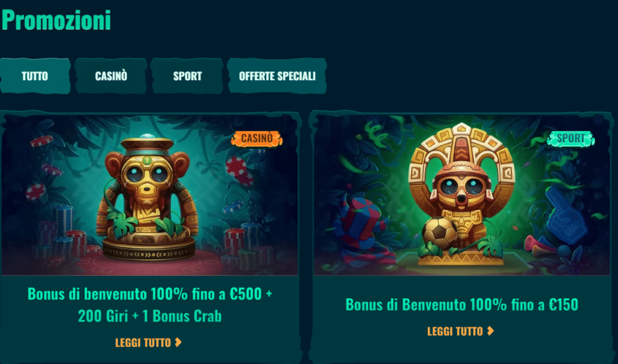The image size is (618, 364).
Task: Click the Aztec mascot sport banner image
Action: click(x=461, y=195)
